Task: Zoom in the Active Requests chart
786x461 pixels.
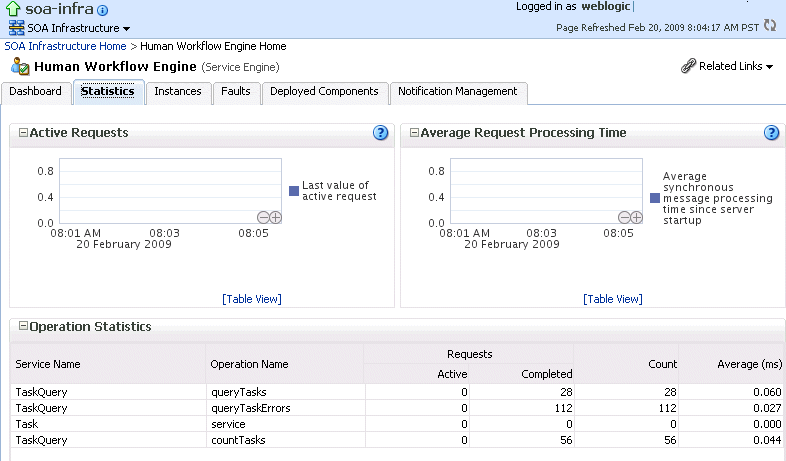Action: (276, 217)
